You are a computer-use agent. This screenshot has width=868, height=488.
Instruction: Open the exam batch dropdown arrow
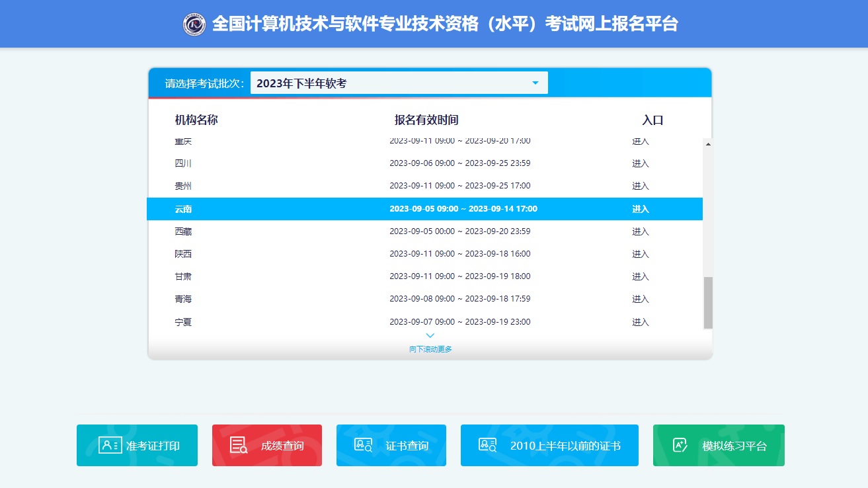535,83
